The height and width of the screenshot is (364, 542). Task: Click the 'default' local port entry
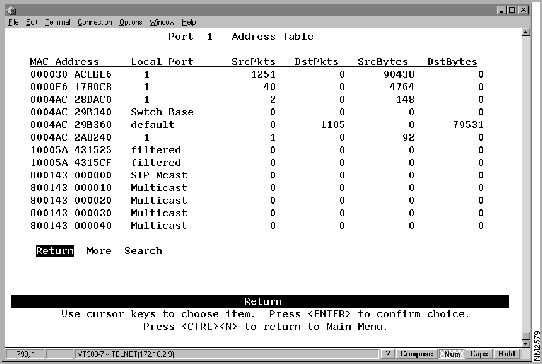152,124
